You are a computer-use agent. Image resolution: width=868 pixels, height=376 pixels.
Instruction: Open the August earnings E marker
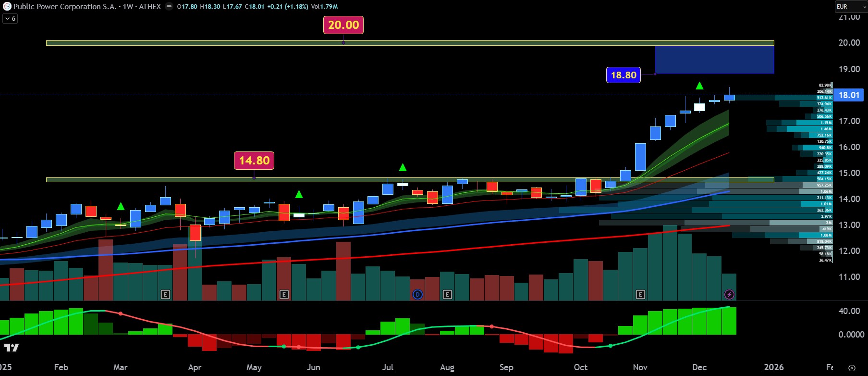point(447,294)
